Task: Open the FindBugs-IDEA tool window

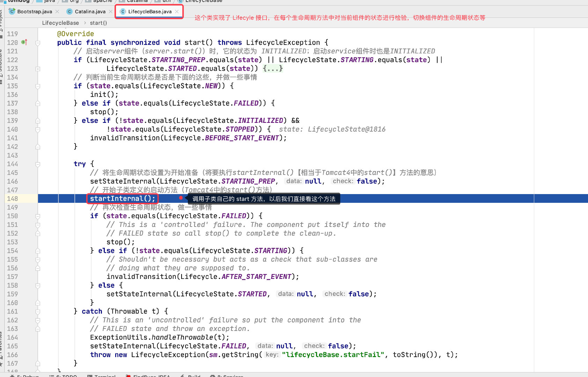Action: click(x=148, y=376)
